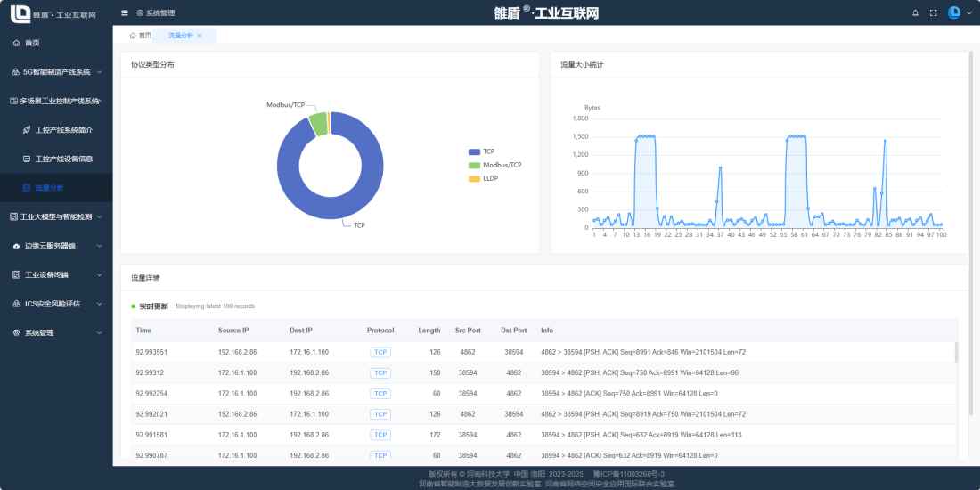This screenshot has height=490, width=980.
Task: Click the home icon beside 首页 in sidebar
Action: [x=16, y=43]
